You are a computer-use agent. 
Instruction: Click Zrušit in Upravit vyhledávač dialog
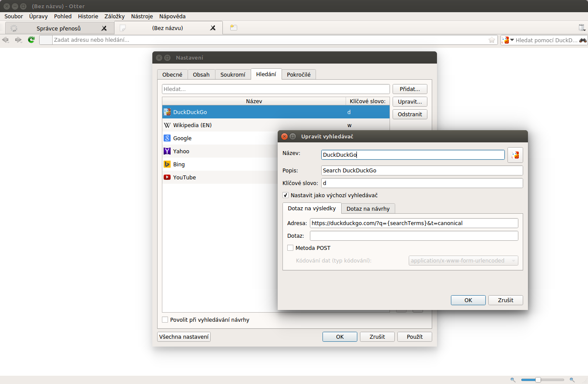(506, 300)
